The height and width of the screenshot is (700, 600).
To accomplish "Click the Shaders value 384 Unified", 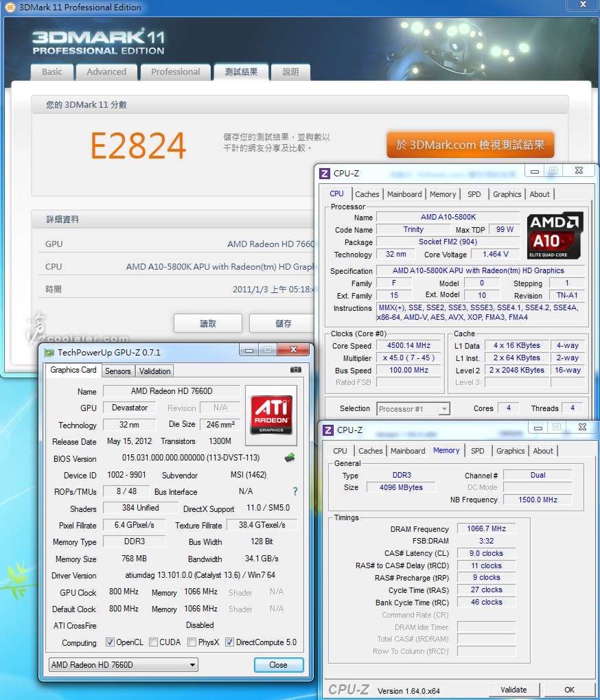I will point(140,508).
